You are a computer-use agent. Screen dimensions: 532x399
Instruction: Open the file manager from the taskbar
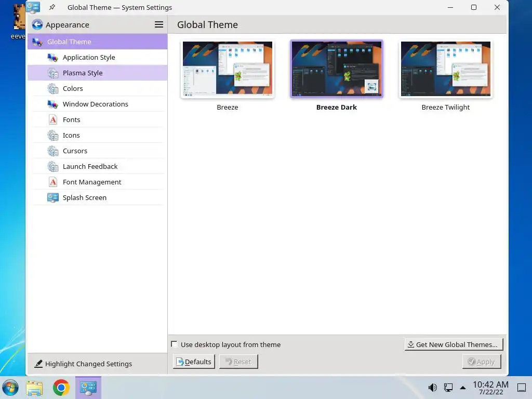pyautogui.click(x=35, y=388)
